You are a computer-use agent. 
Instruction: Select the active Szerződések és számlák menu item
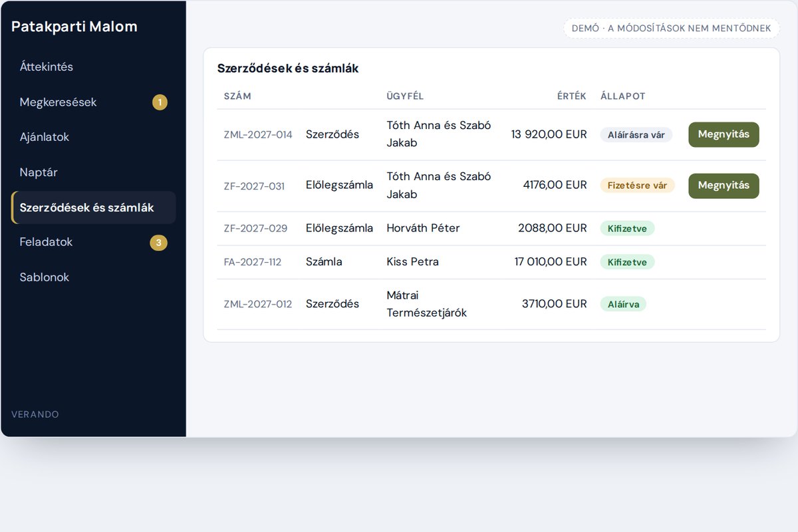[x=94, y=207]
